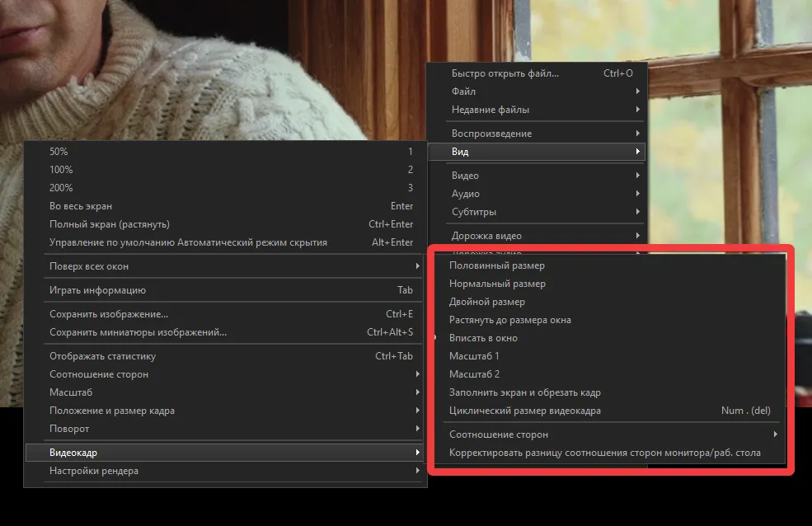Open Воспроизведение submenu
Image resolution: width=812 pixels, height=526 pixels.
click(537, 133)
